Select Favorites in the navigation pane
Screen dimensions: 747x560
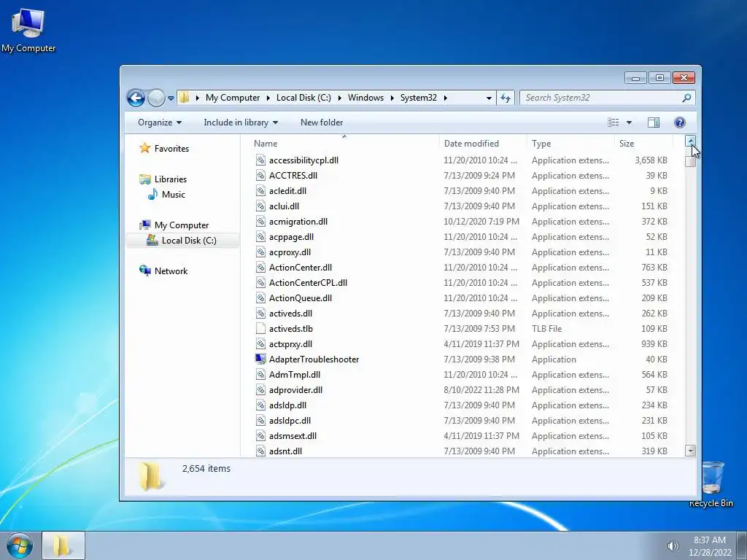click(x=171, y=149)
